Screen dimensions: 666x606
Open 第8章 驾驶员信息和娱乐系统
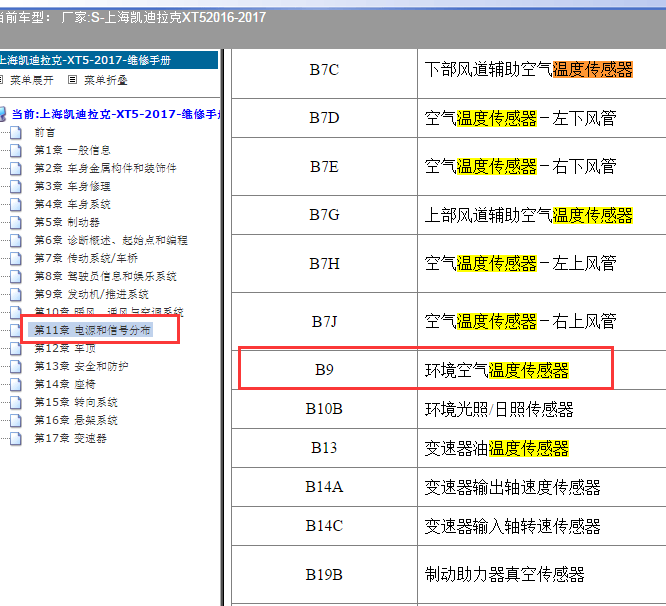105,276
